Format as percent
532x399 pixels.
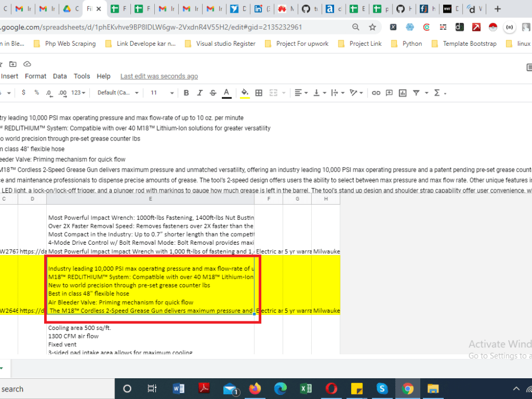tap(37, 92)
